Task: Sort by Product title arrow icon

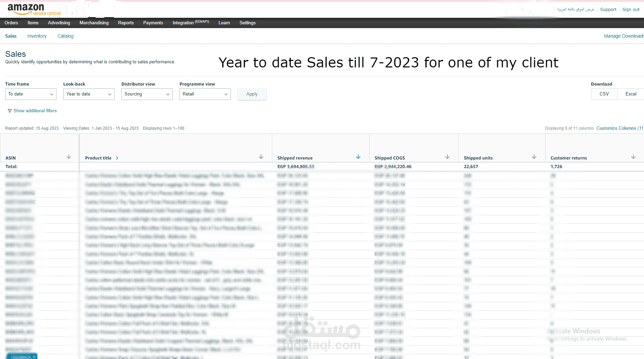Action: pos(261,157)
